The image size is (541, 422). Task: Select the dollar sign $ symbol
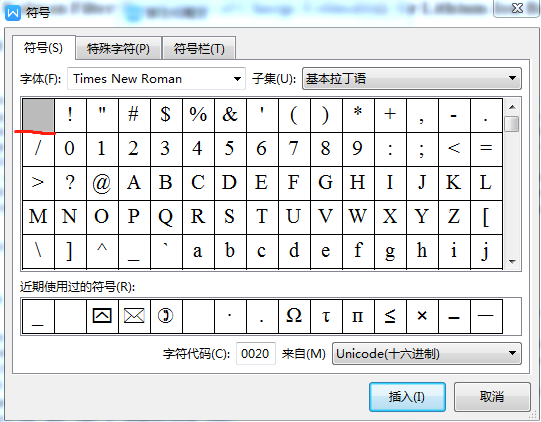point(166,115)
